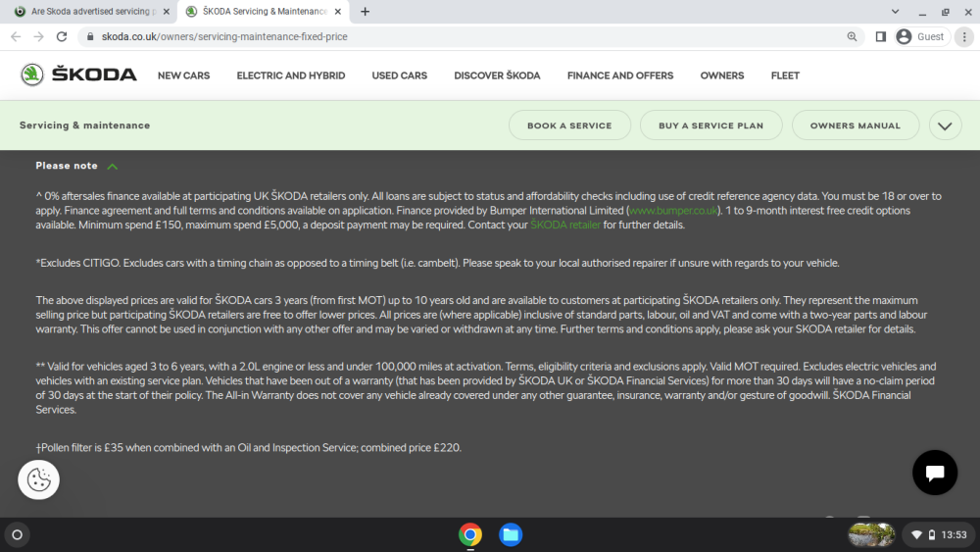This screenshot has height=552, width=980.
Task: Open the NEW CARS menu
Action: pyautogui.click(x=184, y=75)
